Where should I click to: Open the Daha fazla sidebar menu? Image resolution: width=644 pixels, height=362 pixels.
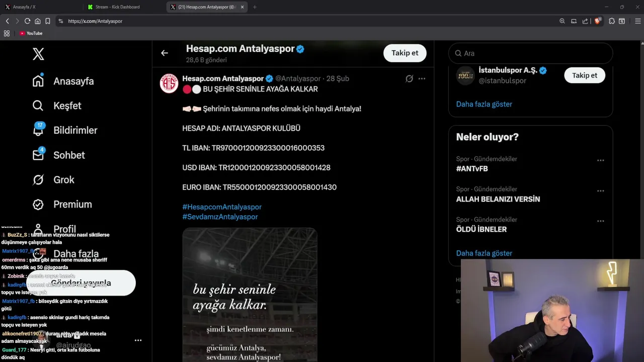76,253
